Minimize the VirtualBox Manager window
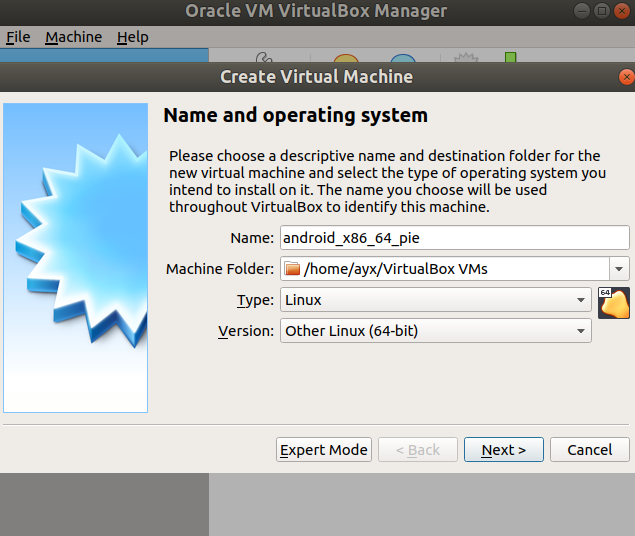 [582, 11]
